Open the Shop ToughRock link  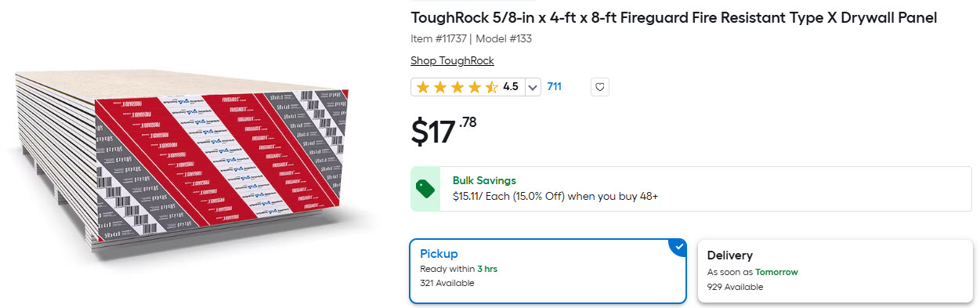click(x=452, y=61)
